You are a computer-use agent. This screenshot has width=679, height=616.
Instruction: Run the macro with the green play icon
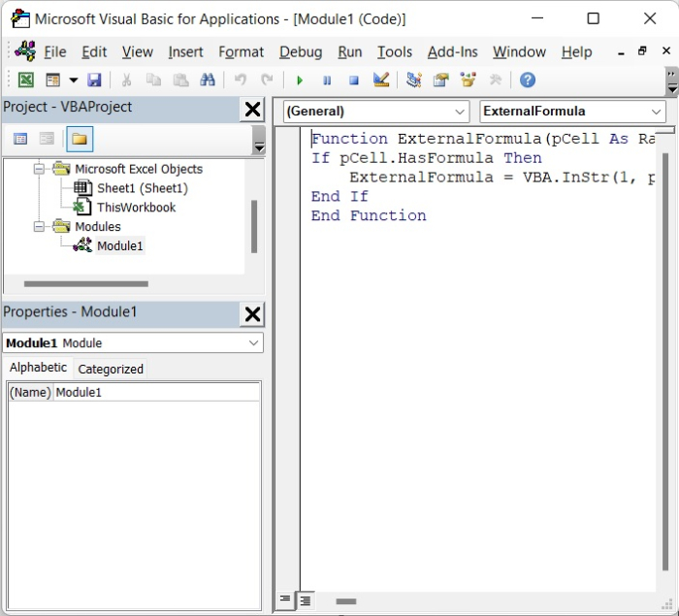[x=300, y=81]
